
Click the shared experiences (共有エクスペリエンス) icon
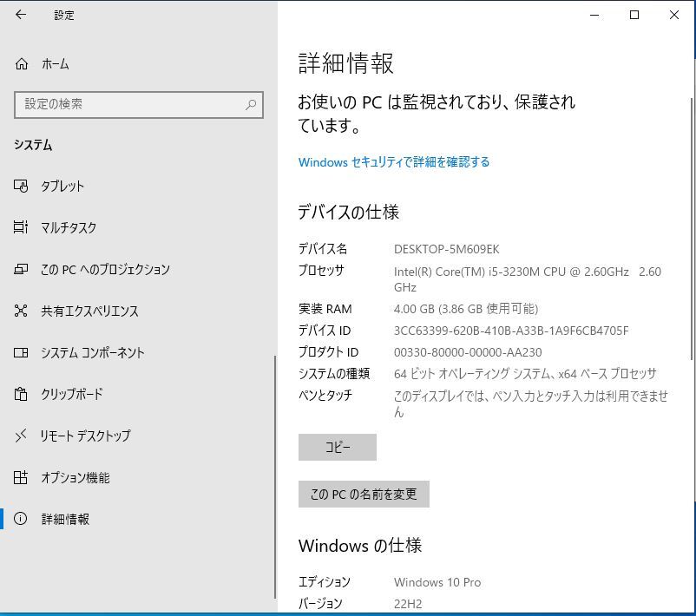tap(21, 311)
